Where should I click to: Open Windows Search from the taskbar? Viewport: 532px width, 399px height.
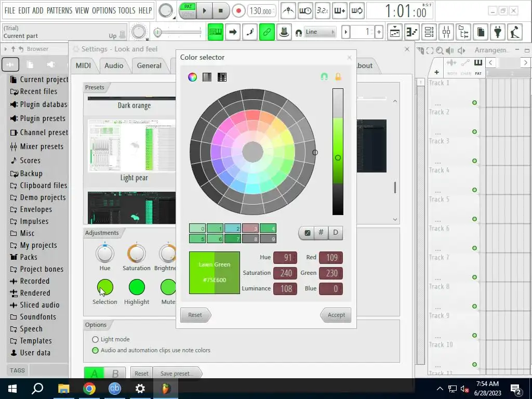coord(37,389)
